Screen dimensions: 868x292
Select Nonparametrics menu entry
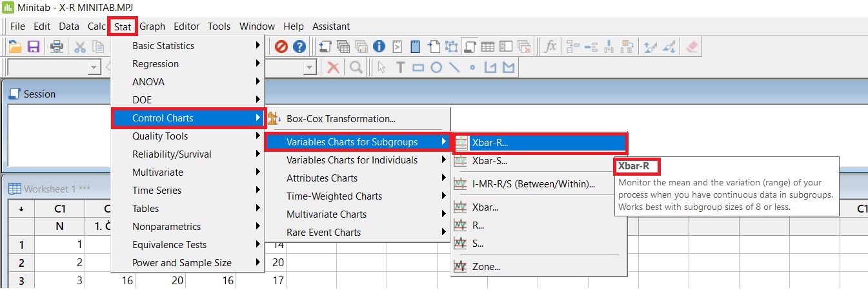(x=188, y=226)
